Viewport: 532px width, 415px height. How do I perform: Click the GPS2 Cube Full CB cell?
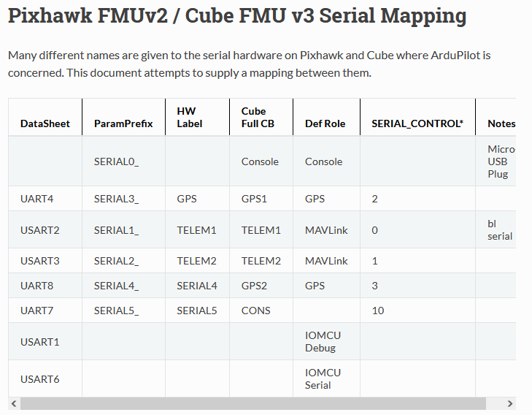tap(261, 286)
